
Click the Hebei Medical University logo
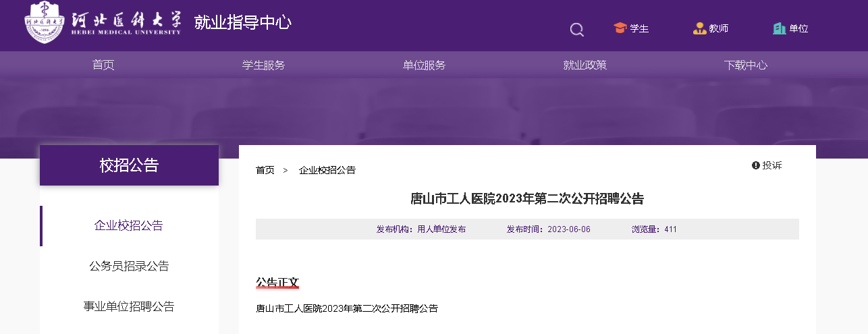click(x=103, y=22)
